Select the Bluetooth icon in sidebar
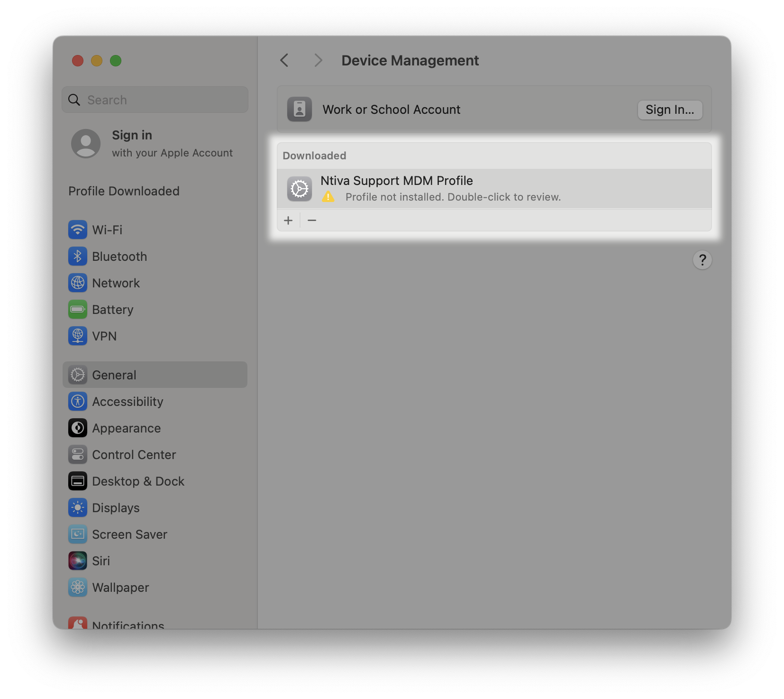 tap(78, 257)
